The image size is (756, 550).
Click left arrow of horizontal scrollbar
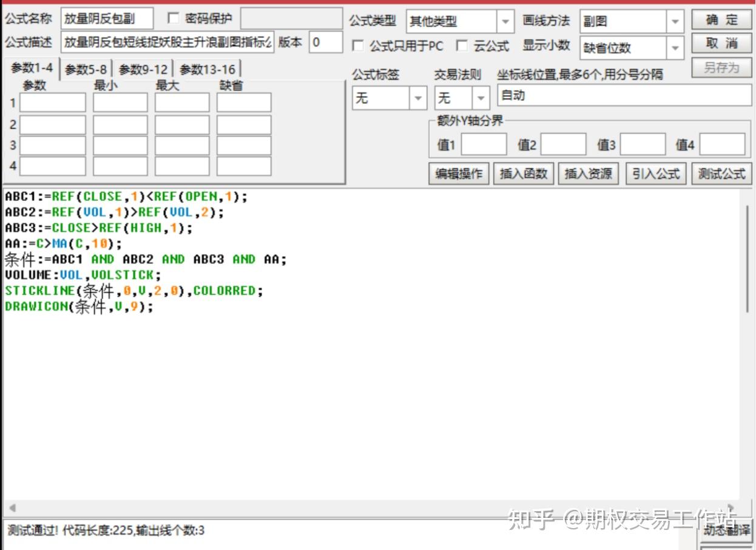(x=12, y=508)
